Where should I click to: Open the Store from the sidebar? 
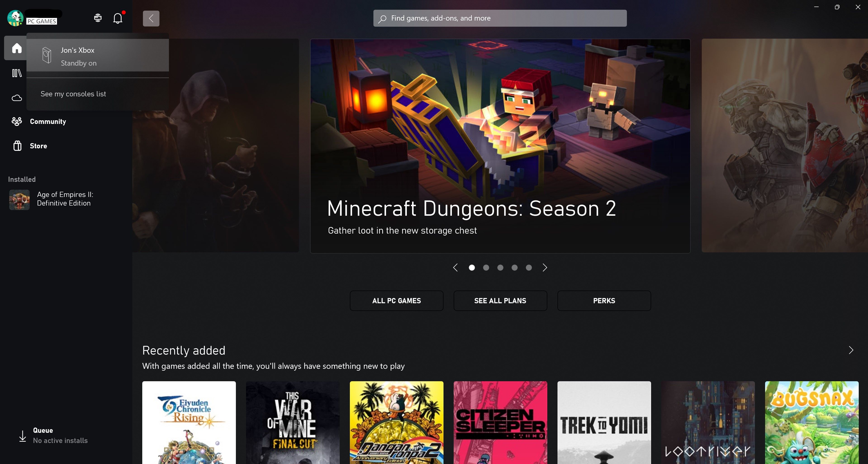[38, 146]
